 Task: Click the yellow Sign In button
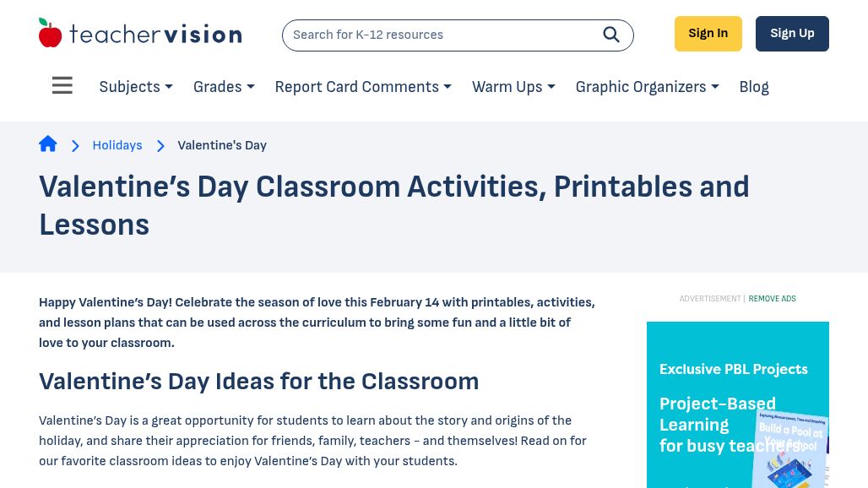tap(708, 34)
